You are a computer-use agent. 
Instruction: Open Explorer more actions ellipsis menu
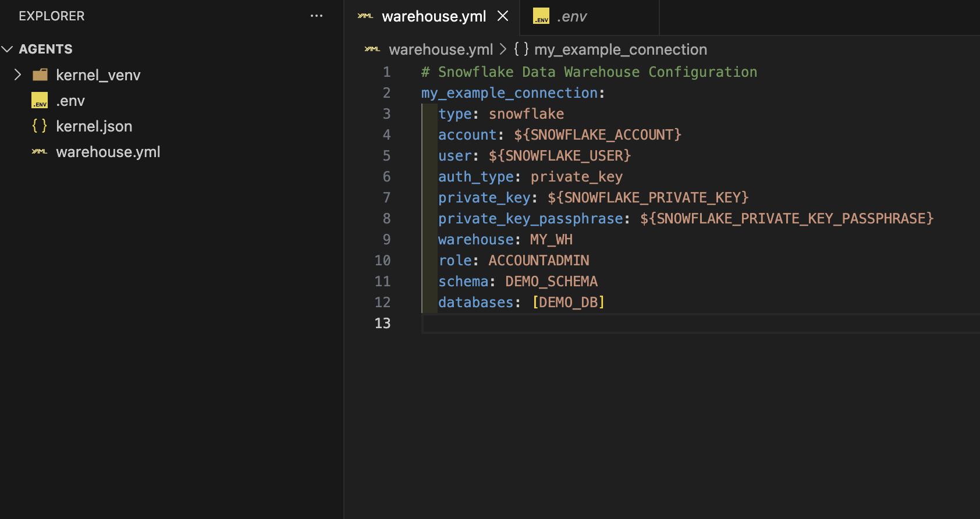coord(317,16)
